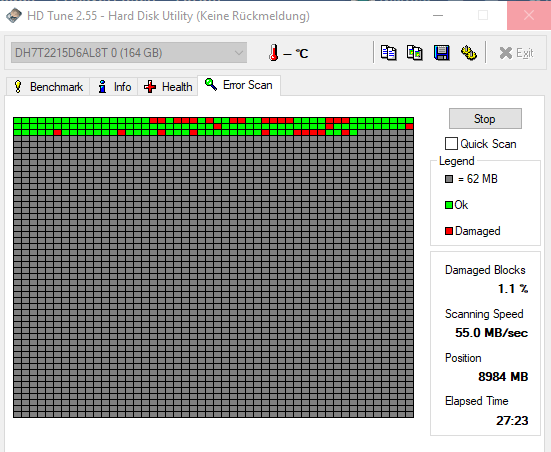
Task: Copy info to clipboard icon
Action: [x=389, y=53]
